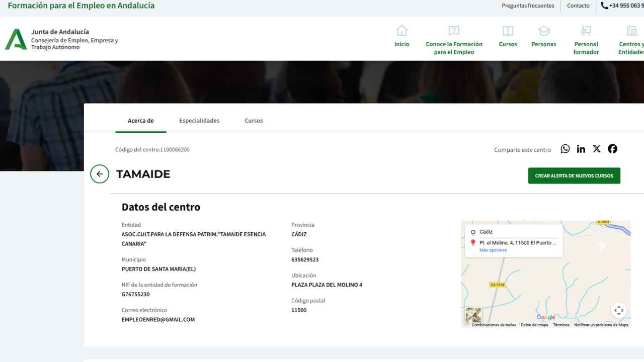Image resolution: width=644 pixels, height=362 pixels.
Task: Click address PLAZA PLAZA DEL MOLINO 4
Action: [327, 285]
